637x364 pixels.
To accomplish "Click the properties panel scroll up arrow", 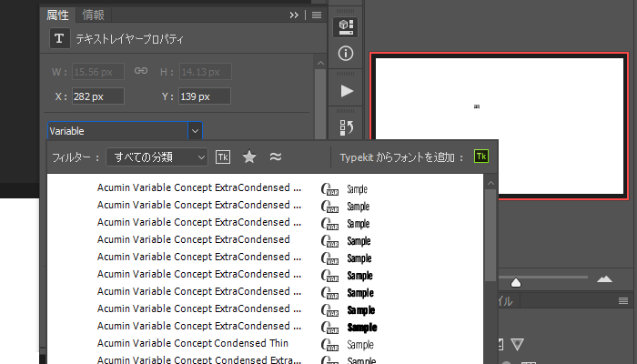I will coord(320,63).
